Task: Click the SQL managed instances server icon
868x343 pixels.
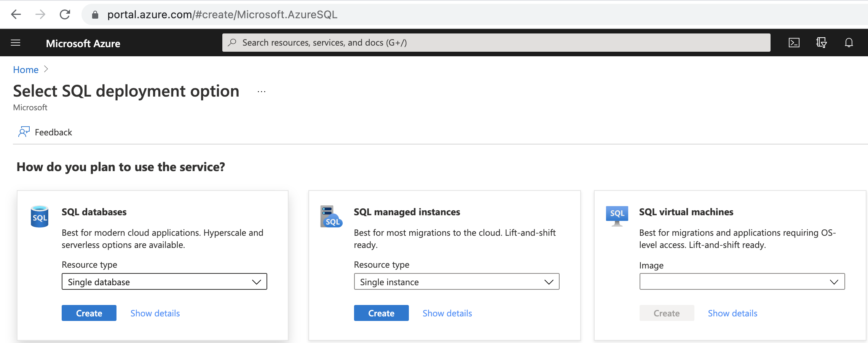Action: pyautogui.click(x=331, y=216)
